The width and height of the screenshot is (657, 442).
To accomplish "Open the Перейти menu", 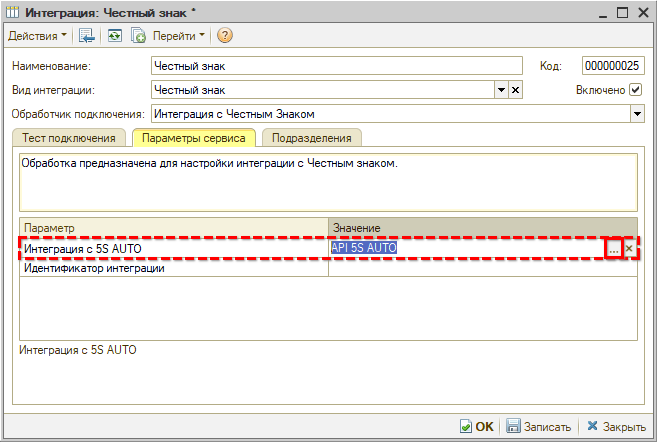I will [179, 35].
